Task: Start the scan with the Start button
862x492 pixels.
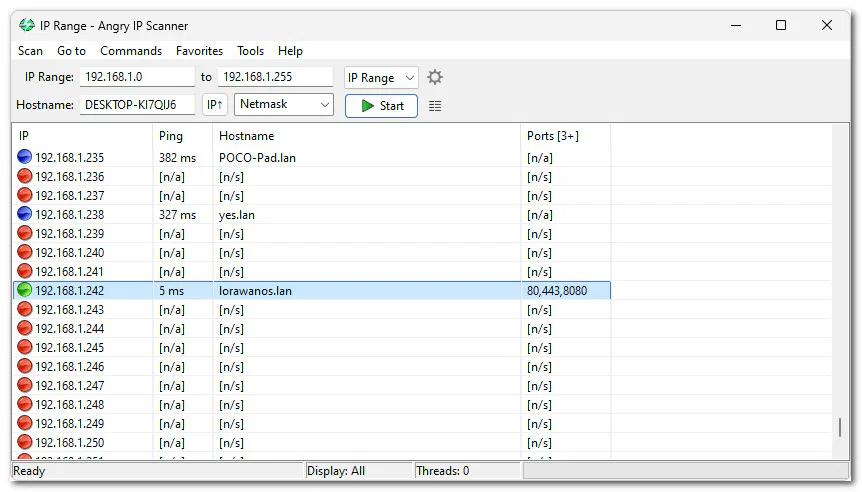Action: pos(381,106)
